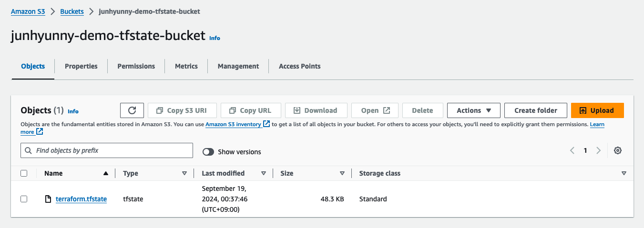Viewport: 644px width, 228px height.
Task: Click the refresh objects icon button
Action: tap(133, 110)
